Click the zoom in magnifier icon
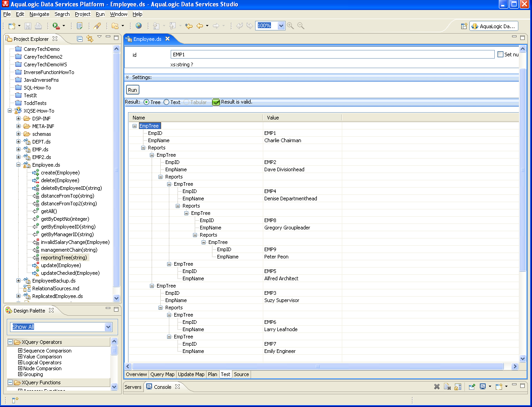This screenshot has height=407, width=532. pos(291,26)
